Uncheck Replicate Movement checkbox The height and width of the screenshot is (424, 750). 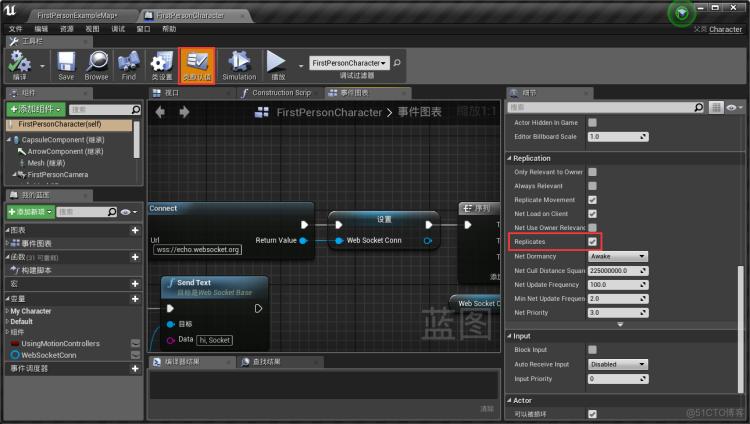tap(592, 200)
